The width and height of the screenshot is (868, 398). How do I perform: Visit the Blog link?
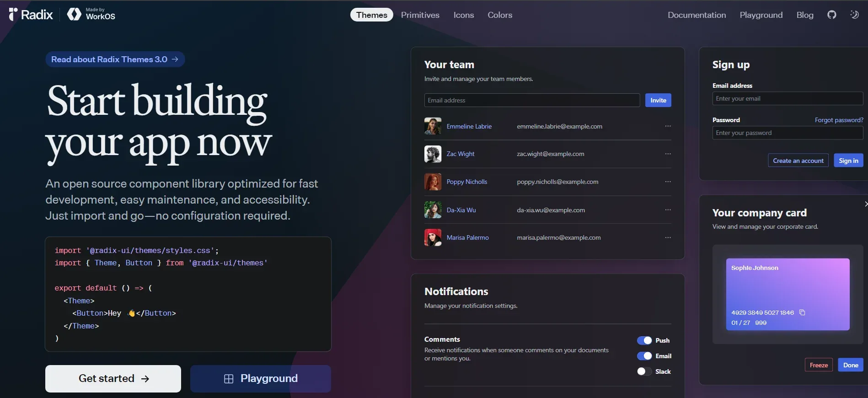(x=805, y=15)
